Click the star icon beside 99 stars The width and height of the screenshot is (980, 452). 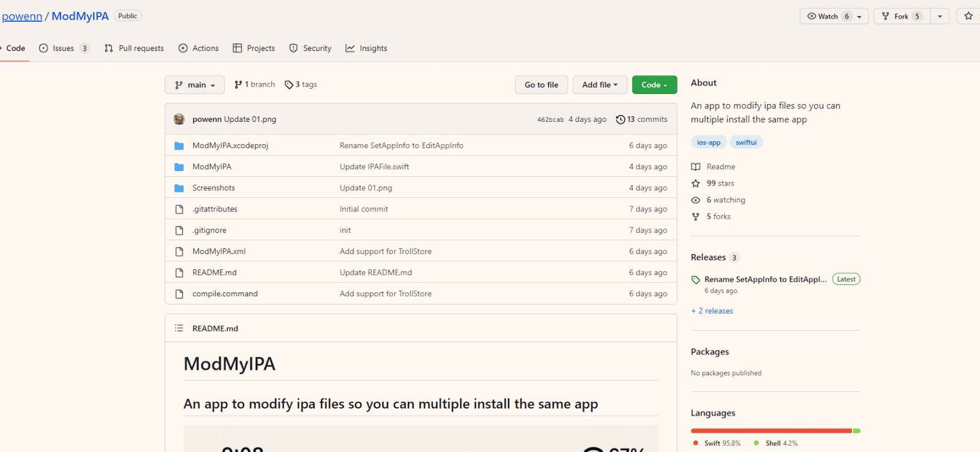point(695,183)
